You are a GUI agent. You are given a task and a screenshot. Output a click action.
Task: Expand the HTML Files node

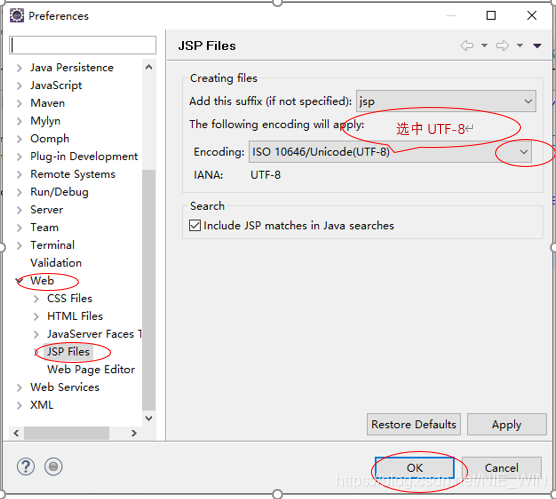[x=36, y=316]
